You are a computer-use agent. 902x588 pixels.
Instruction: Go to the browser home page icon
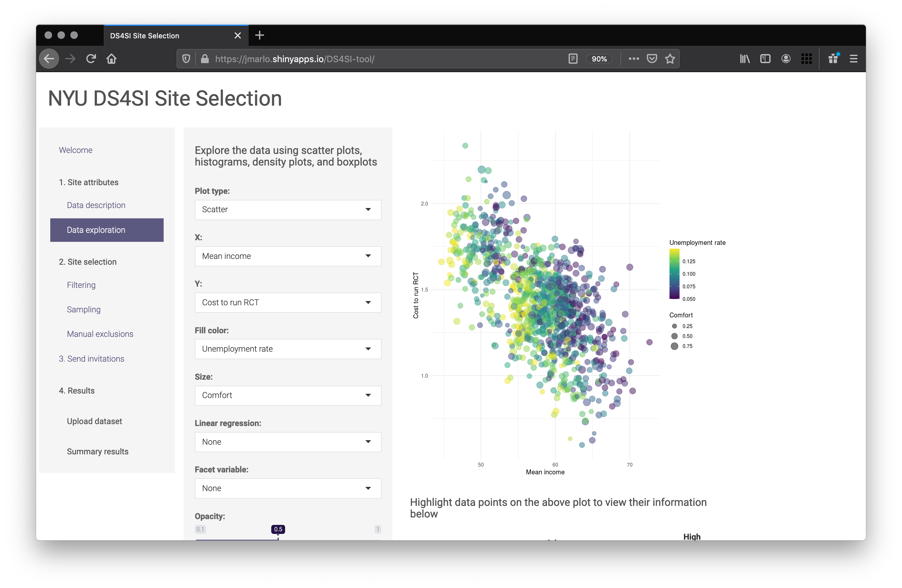coord(111,59)
